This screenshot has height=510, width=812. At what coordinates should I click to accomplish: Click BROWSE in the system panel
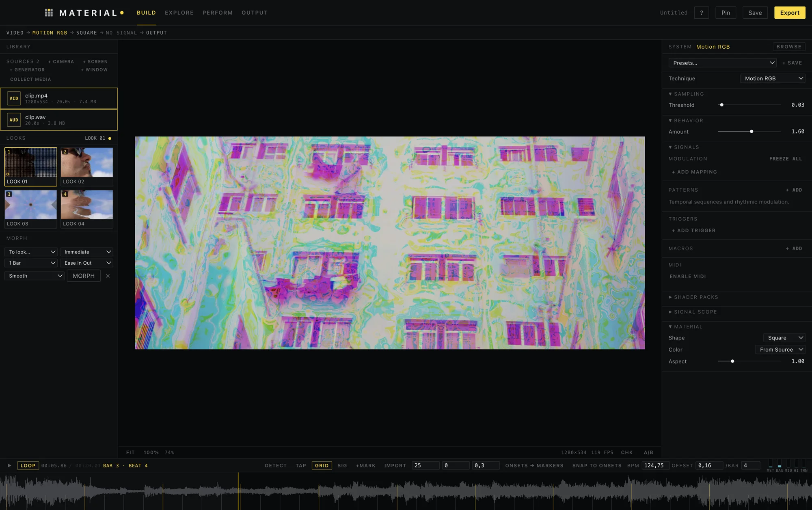(x=788, y=47)
